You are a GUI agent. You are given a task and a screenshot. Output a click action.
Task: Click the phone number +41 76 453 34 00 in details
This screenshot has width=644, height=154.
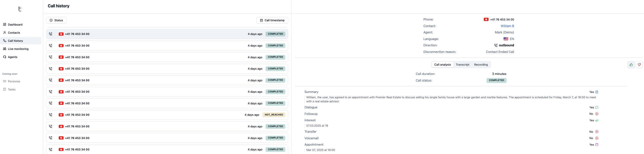click(502, 20)
